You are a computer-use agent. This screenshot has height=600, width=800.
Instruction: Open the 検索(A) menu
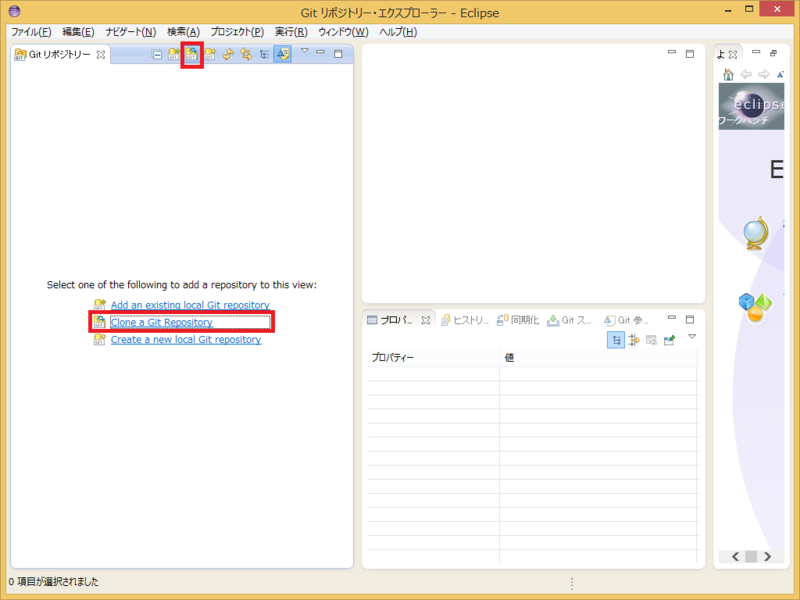pos(184,32)
